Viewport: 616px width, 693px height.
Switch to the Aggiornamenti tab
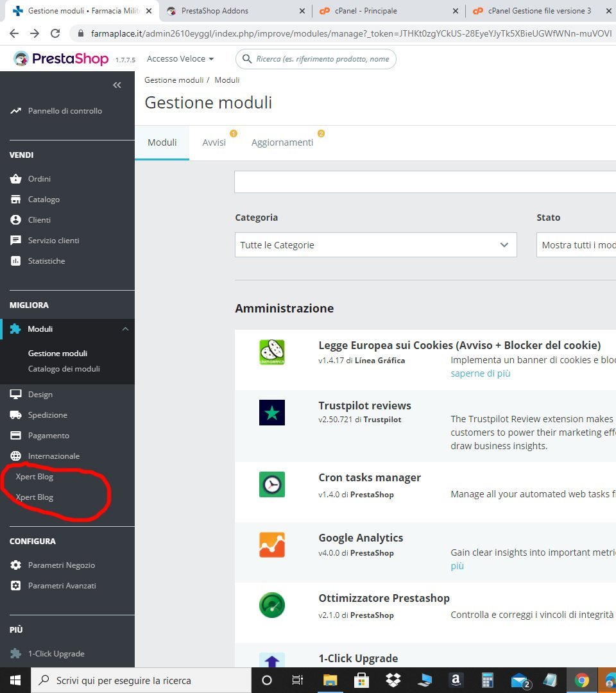click(282, 142)
